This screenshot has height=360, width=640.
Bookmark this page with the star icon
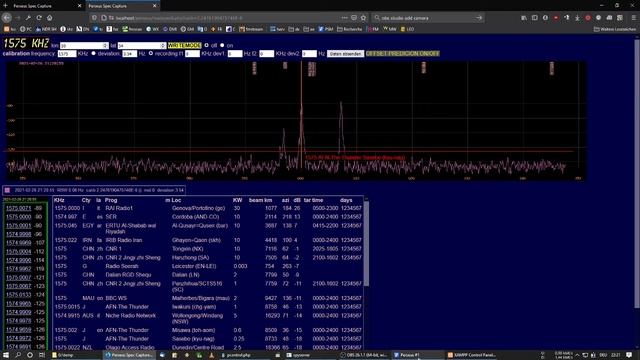coord(363,18)
